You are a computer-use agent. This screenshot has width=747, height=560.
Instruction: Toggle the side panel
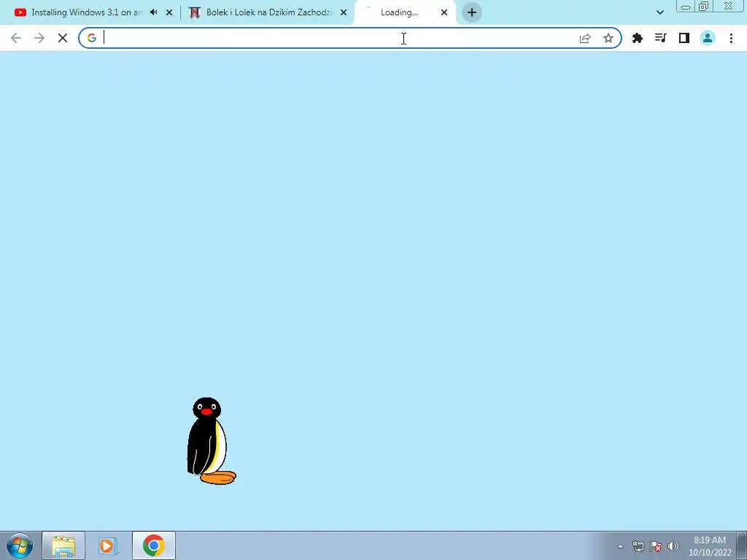(684, 38)
